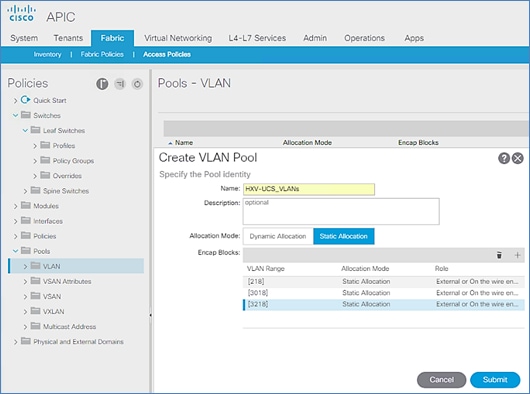Click the Physical and External Domains folder icon
530x394 pixels.
click(x=26, y=341)
